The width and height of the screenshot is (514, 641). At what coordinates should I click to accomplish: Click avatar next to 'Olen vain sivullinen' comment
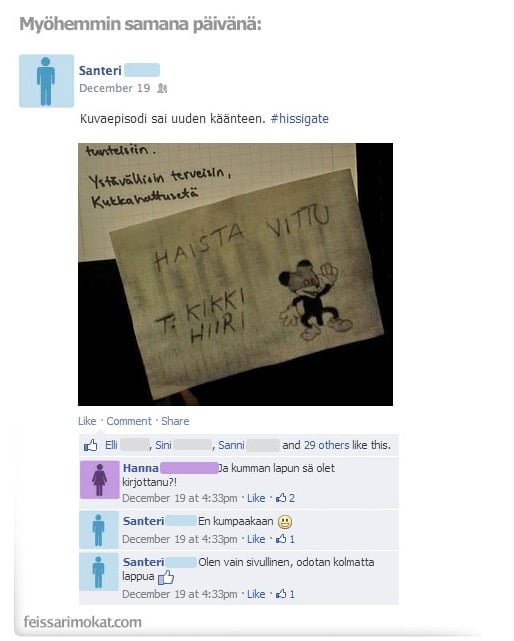99,572
